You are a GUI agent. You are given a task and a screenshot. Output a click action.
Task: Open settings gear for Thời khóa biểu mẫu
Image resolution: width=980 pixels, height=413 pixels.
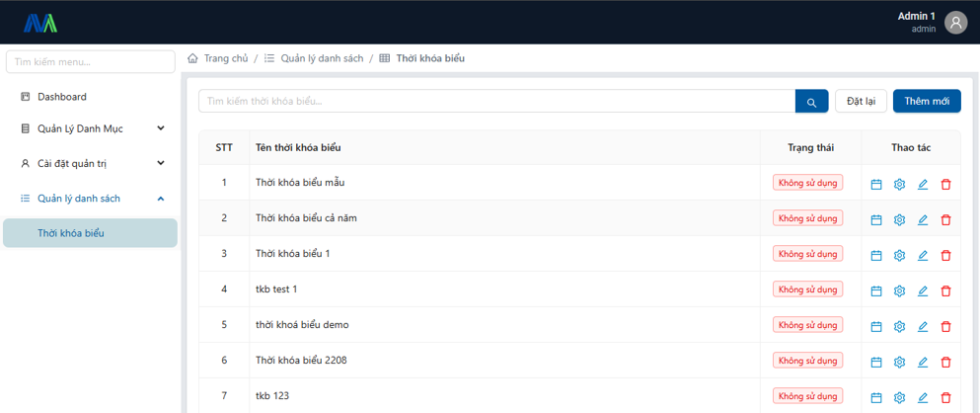click(899, 185)
